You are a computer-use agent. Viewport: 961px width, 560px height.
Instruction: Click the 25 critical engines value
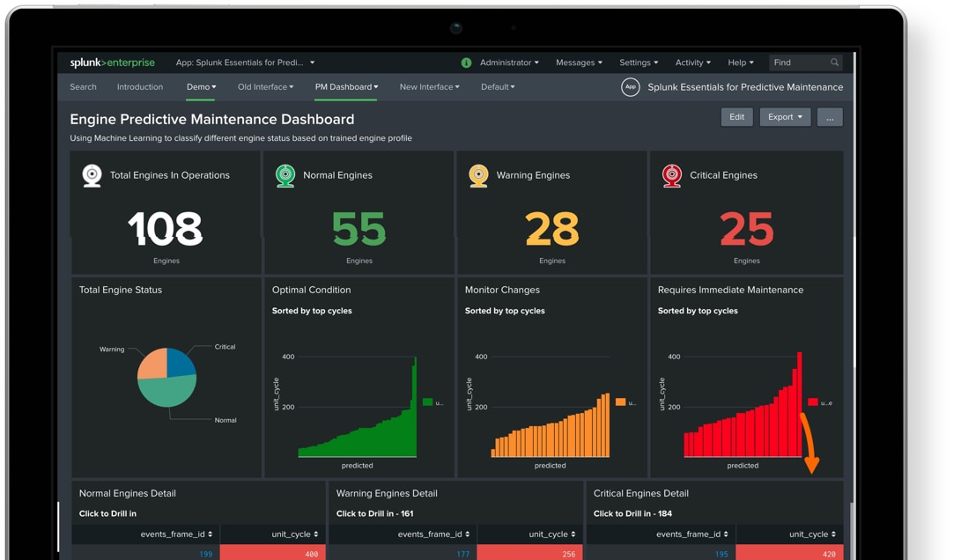746,229
